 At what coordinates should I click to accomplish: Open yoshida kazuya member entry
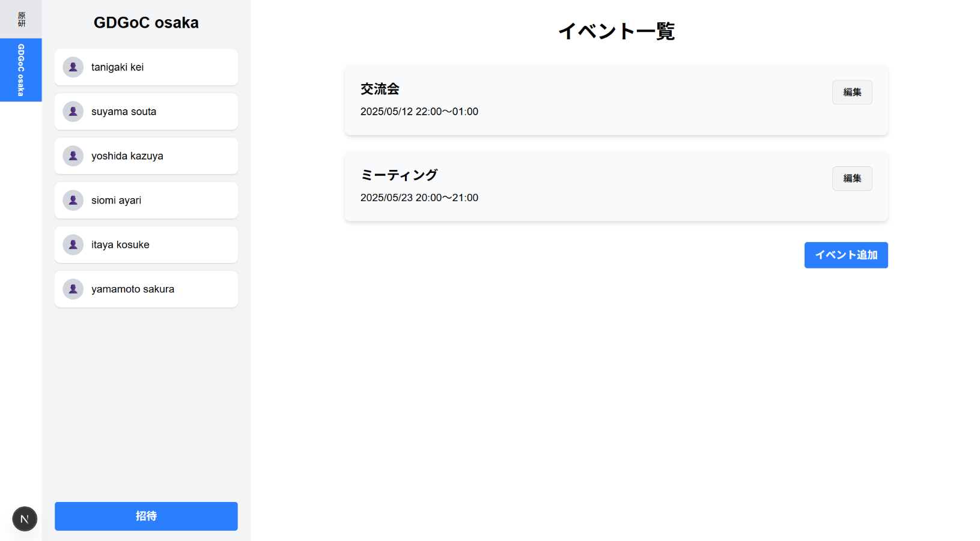point(146,156)
